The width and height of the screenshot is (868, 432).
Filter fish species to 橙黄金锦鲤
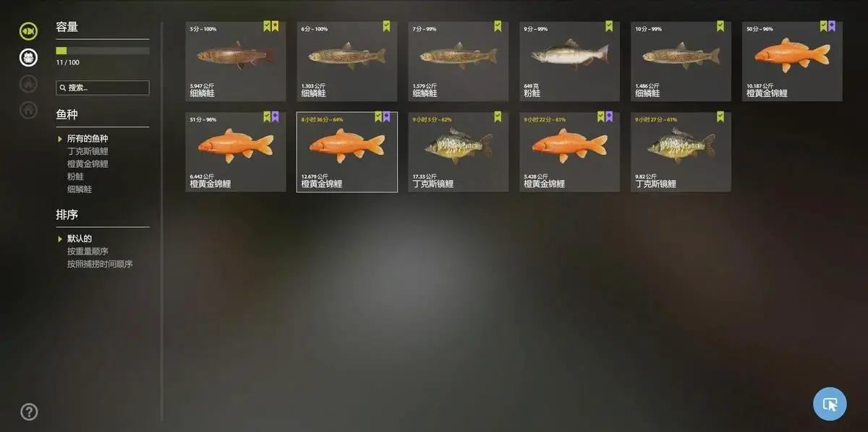[88, 164]
